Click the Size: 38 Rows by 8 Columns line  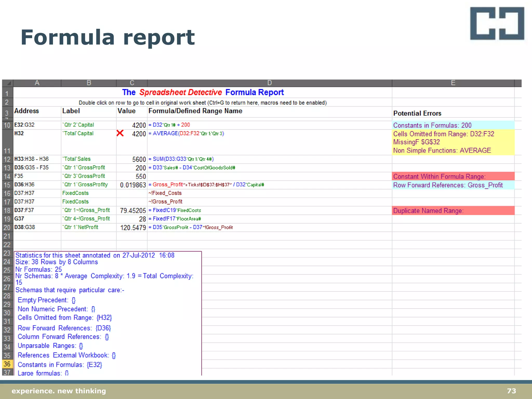pos(57,262)
